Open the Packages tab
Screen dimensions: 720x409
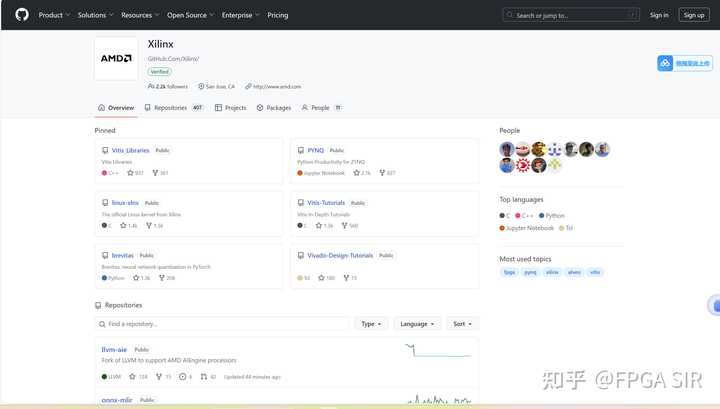(274, 108)
